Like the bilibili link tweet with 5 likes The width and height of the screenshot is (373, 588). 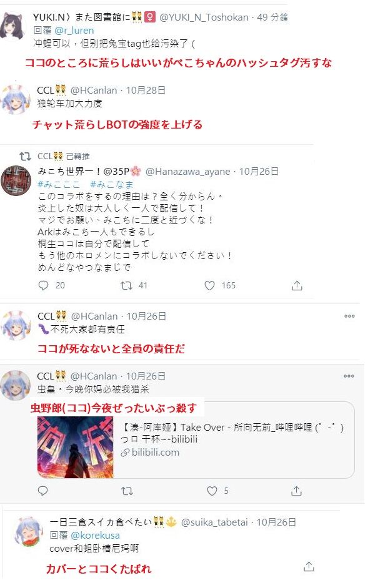[212, 491]
